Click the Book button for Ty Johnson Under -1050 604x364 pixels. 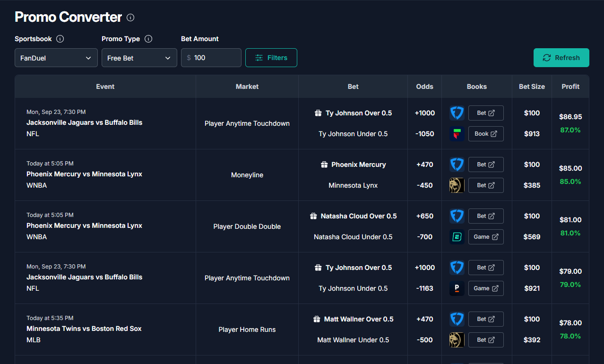click(486, 134)
